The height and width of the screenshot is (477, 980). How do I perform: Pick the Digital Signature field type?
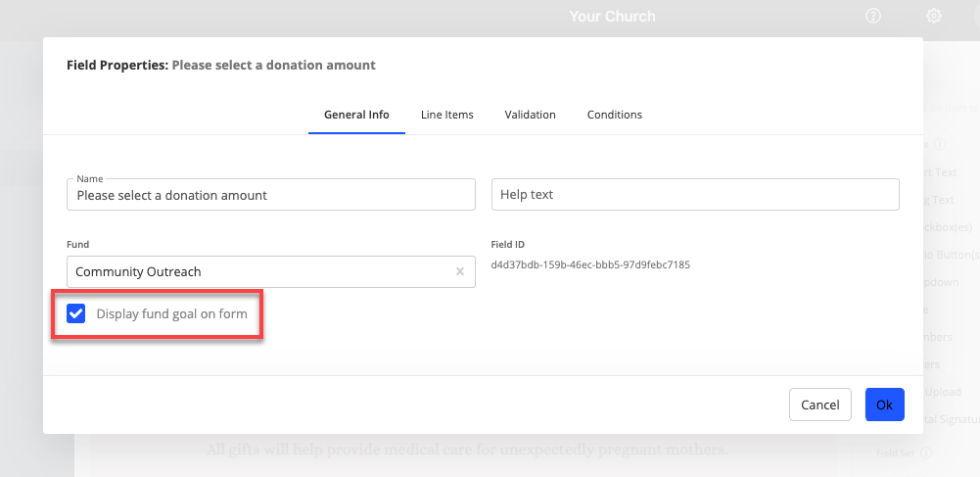(x=950, y=419)
